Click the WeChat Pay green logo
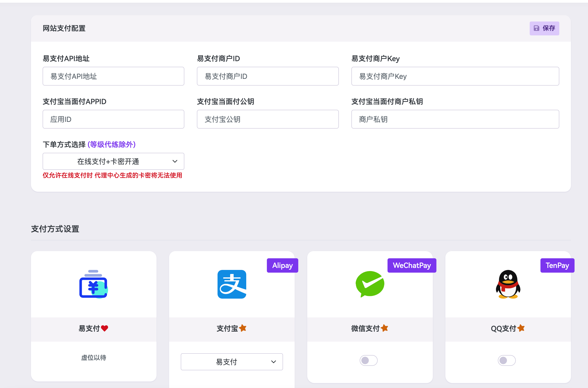The image size is (588, 388). pos(370,284)
